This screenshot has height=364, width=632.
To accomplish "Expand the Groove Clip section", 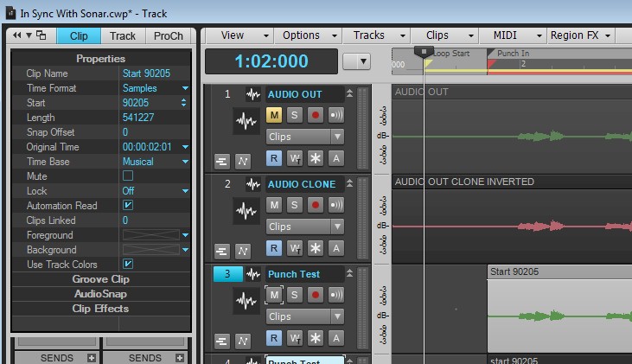I will pyautogui.click(x=101, y=279).
